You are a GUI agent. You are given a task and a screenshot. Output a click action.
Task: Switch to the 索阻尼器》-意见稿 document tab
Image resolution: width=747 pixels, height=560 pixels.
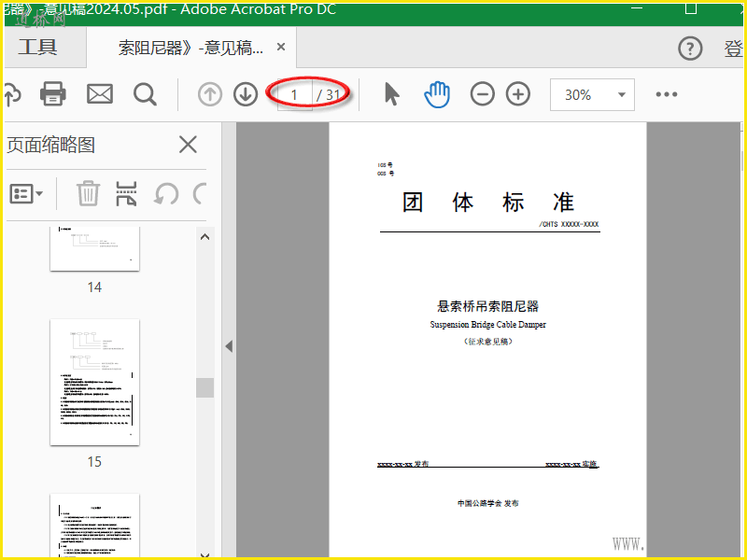(190, 48)
